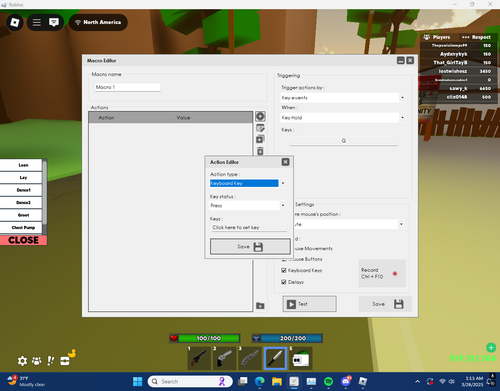This screenshot has width=500, height=391.
Task: Toggle the Keyboard Keys checkbox
Action: tap(284, 270)
